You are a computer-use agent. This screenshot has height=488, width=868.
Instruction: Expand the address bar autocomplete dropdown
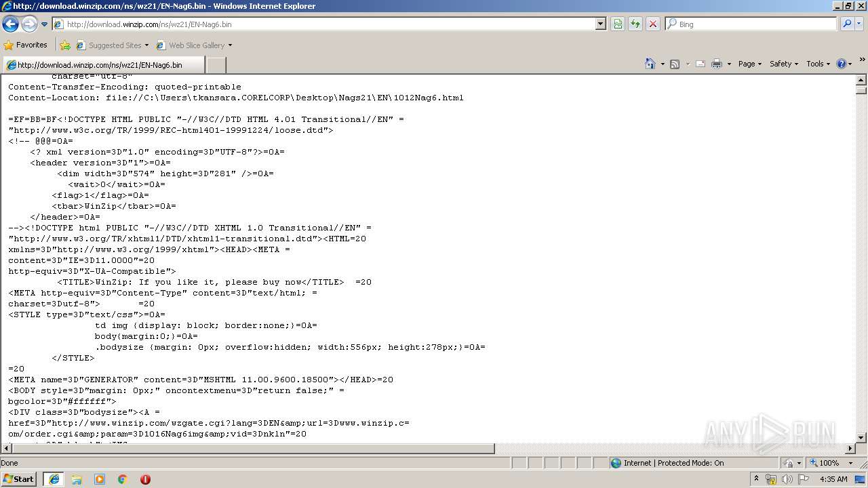pos(600,24)
